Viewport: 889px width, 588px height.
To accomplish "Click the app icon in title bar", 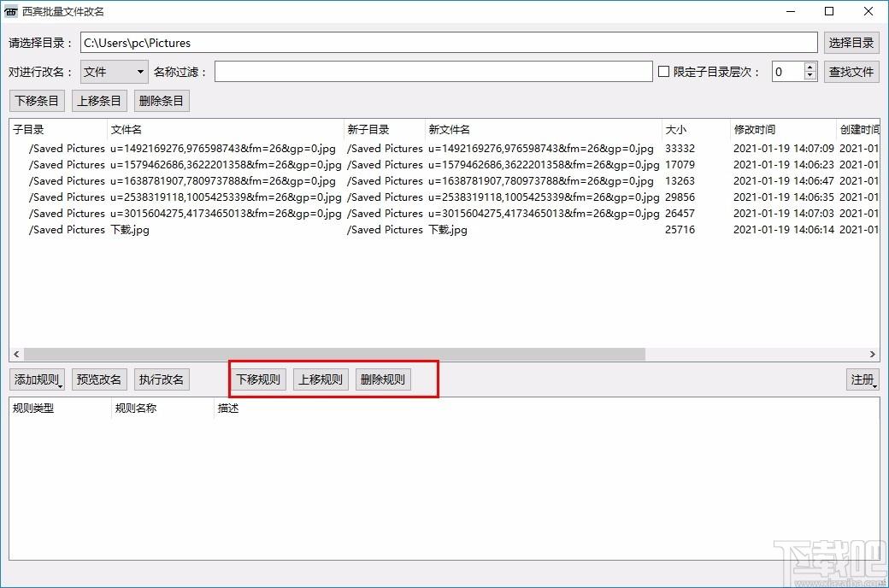I will (x=11, y=11).
